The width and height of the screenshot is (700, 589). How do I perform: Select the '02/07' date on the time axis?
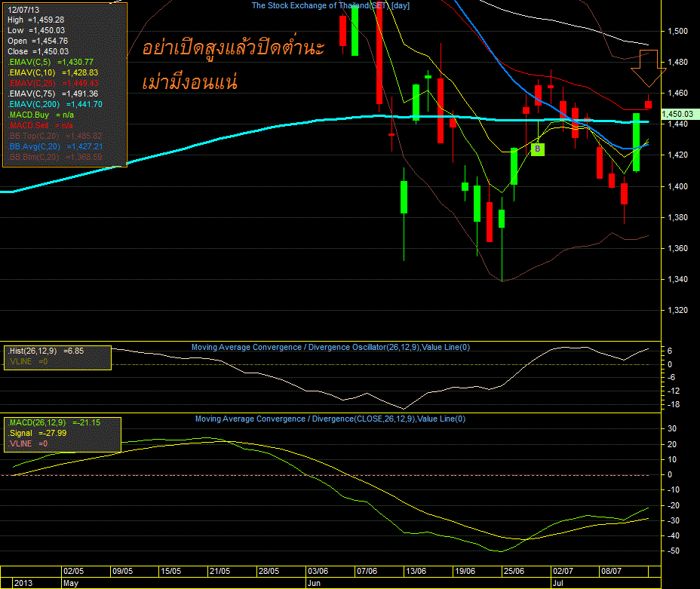563,571
